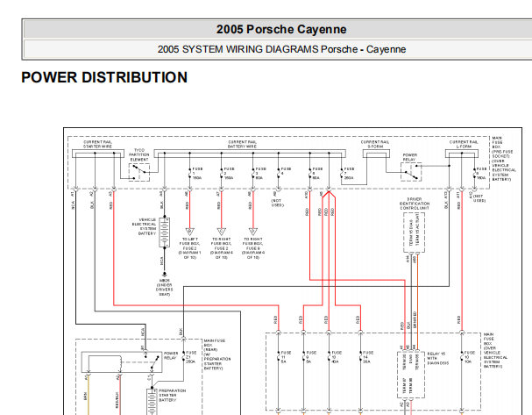Viewport: 532px width, 415px height.
Task: Click the 'CURRENT RAIL L-FORM' label
Action: tap(464, 144)
